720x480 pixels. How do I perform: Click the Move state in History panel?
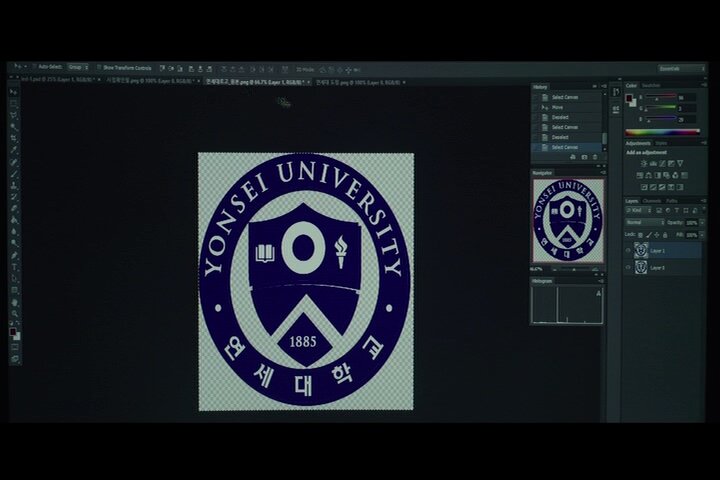click(558, 107)
